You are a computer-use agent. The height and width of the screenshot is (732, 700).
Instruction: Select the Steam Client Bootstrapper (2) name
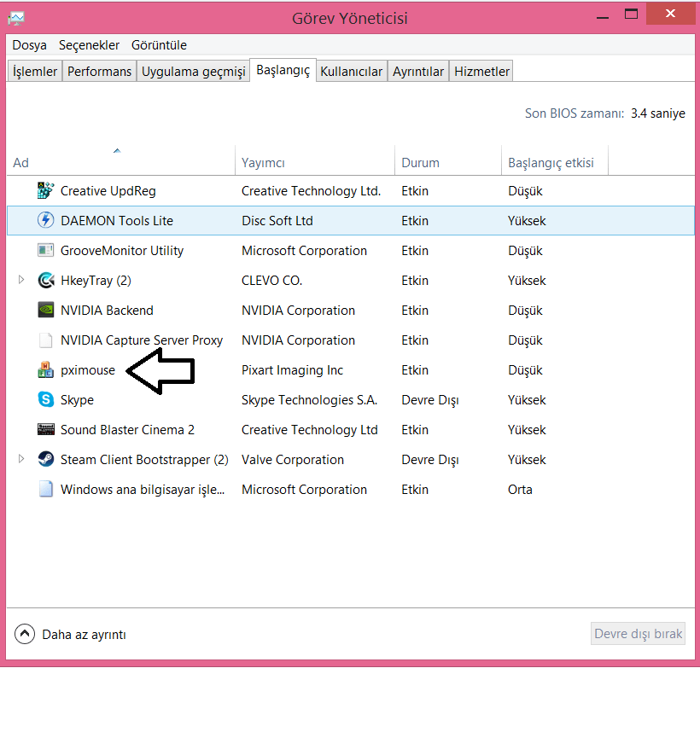(x=144, y=460)
